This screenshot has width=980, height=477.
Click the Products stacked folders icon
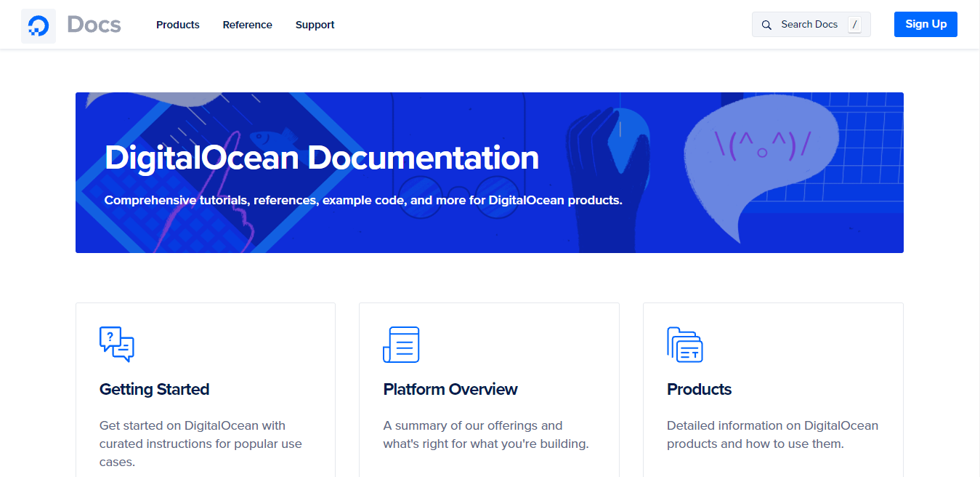click(685, 345)
